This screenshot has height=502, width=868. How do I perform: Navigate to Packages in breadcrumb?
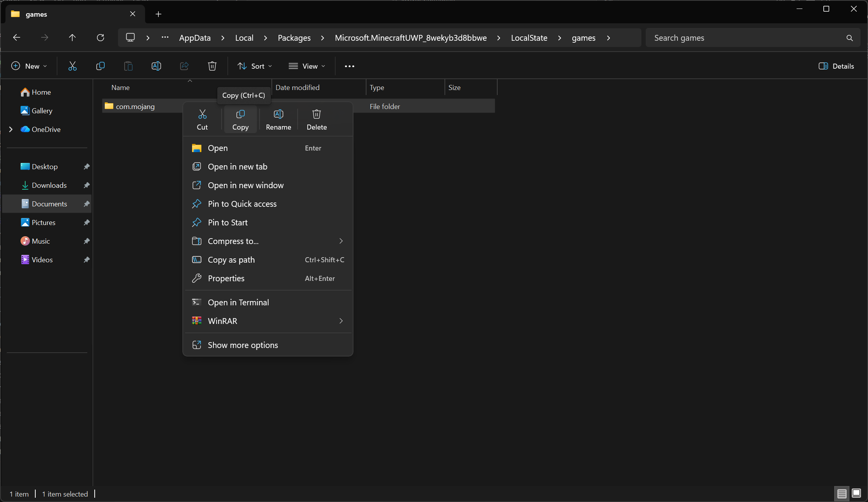point(294,38)
